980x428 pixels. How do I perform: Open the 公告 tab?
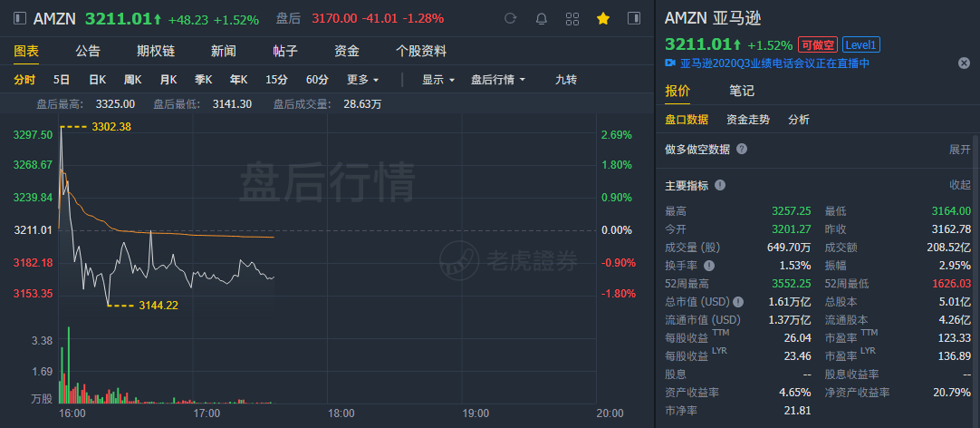coord(88,51)
